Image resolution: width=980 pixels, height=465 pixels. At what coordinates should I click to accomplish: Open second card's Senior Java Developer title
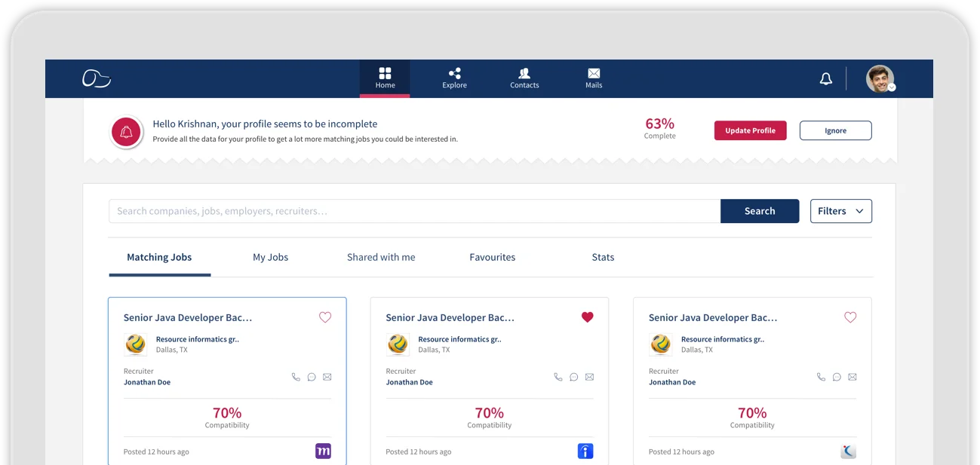pyautogui.click(x=450, y=318)
